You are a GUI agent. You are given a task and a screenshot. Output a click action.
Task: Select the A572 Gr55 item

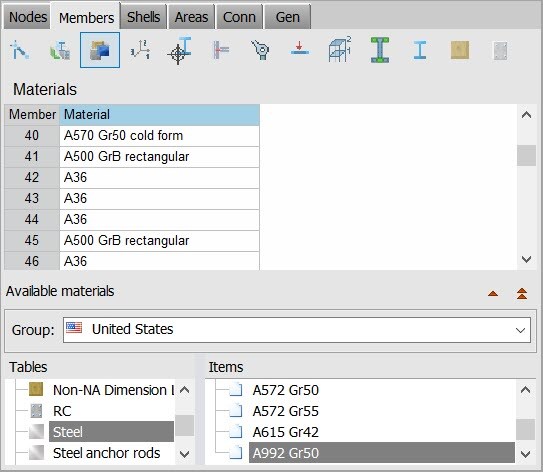285,411
